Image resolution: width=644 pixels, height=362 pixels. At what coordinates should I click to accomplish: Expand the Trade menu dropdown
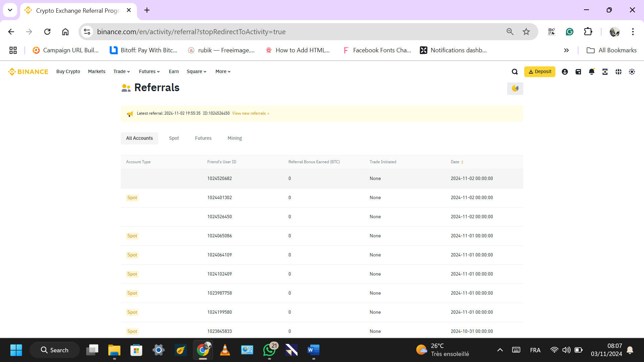tap(121, 72)
